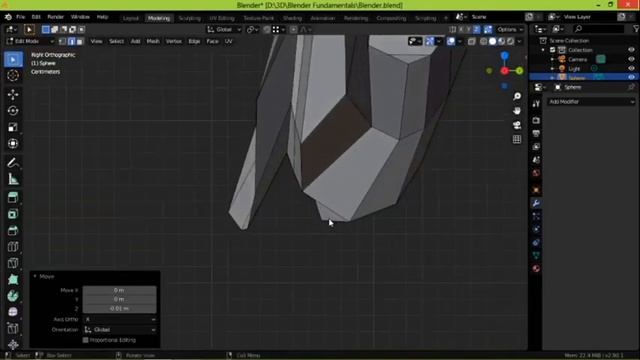The image size is (640, 360).
Task: Enable Z axis mirror toggle
Action: coord(477,29)
